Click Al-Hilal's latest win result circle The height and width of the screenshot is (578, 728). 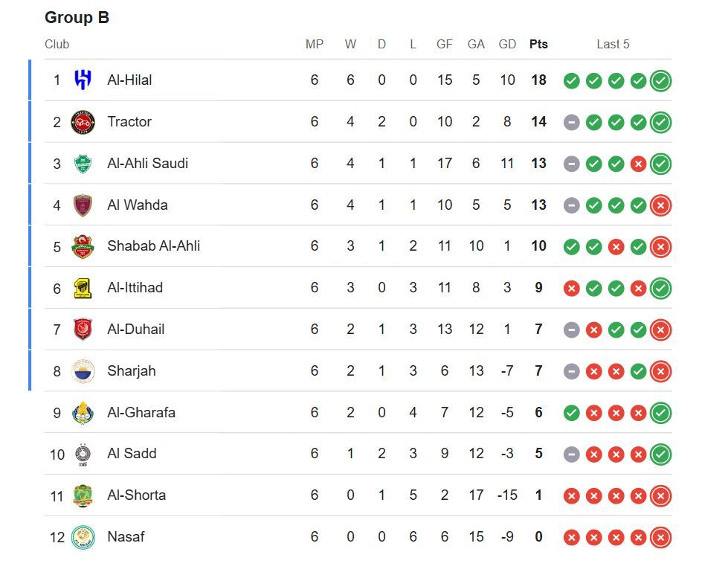click(x=660, y=80)
